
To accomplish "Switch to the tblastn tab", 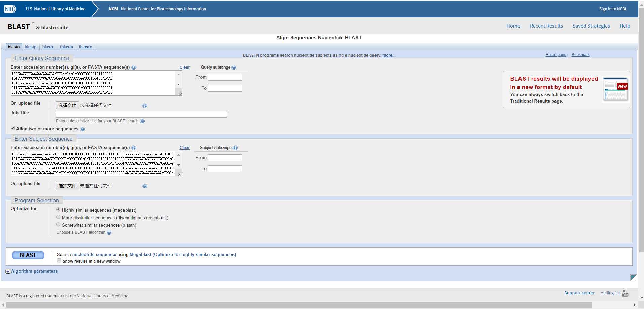I will (66, 47).
